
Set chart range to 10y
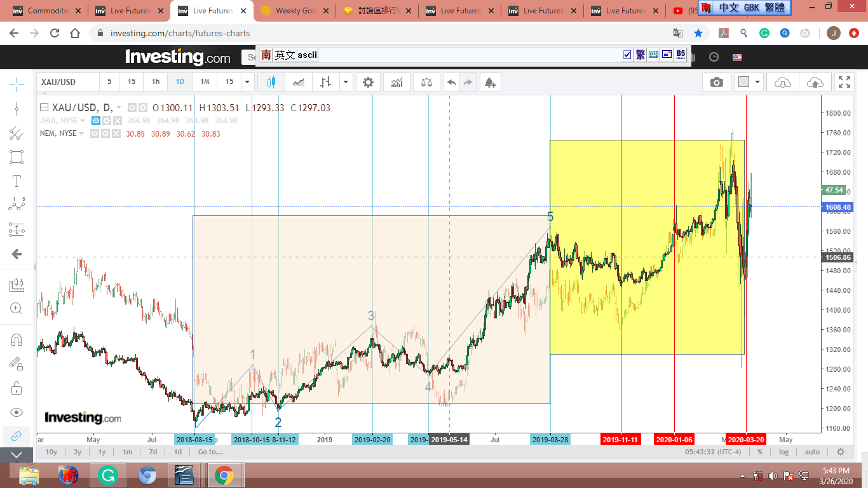[51, 452]
